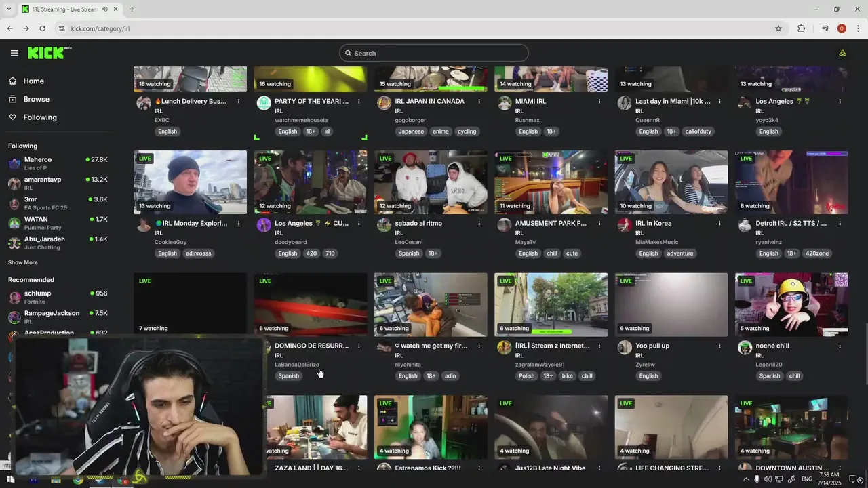Viewport: 868px width, 488px height.
Task: Open ryanheinz channel avatar
Action: (x=745, y=226)
